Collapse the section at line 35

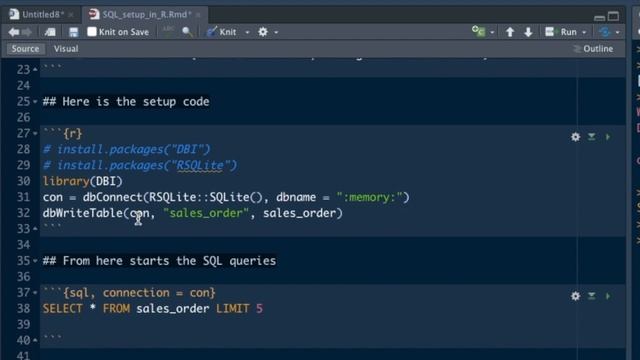(35, 261)
